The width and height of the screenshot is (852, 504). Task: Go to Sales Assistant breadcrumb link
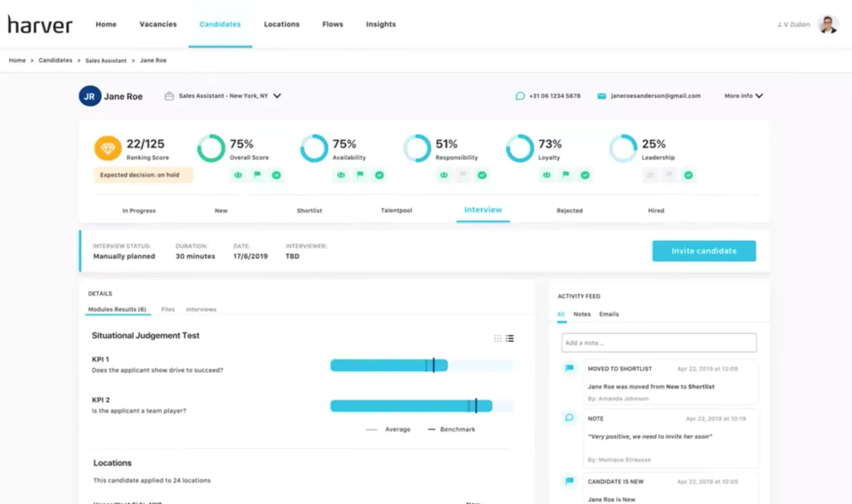click(x=106, y=61)
